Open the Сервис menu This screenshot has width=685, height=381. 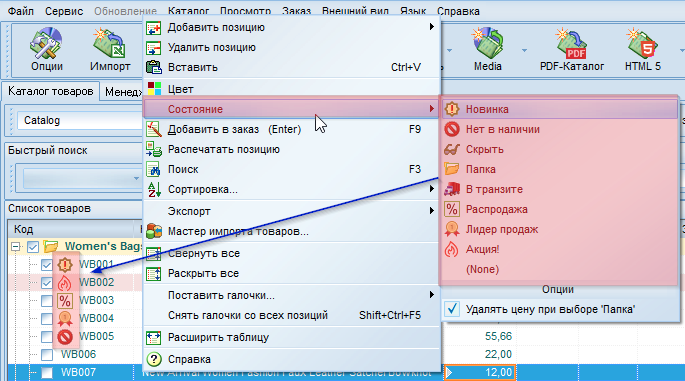pos(64,11)
